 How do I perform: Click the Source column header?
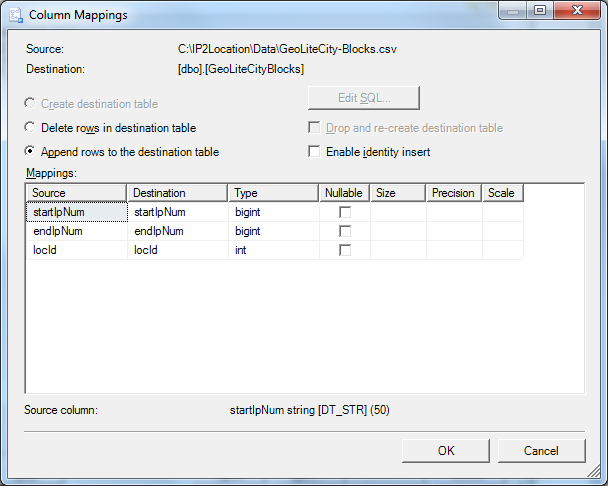pyautogui.click(x=76, y=193)
